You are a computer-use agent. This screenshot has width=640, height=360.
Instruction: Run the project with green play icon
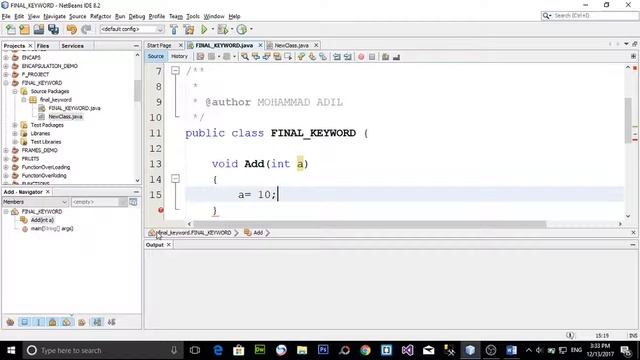pos(204,29)
